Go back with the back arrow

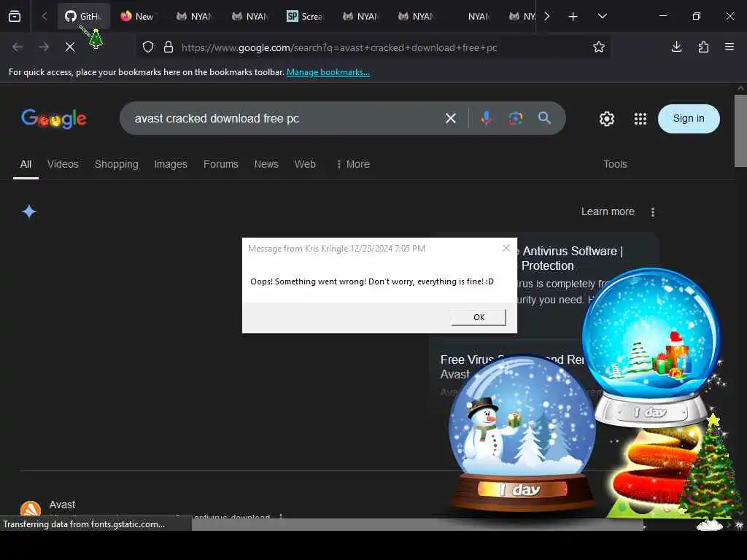pos(18,47)
